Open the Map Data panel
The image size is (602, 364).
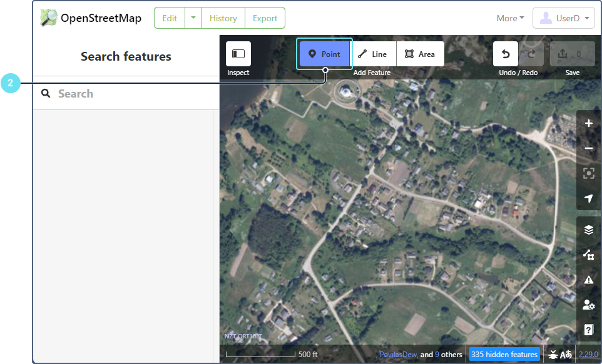(x=588, y=255)
